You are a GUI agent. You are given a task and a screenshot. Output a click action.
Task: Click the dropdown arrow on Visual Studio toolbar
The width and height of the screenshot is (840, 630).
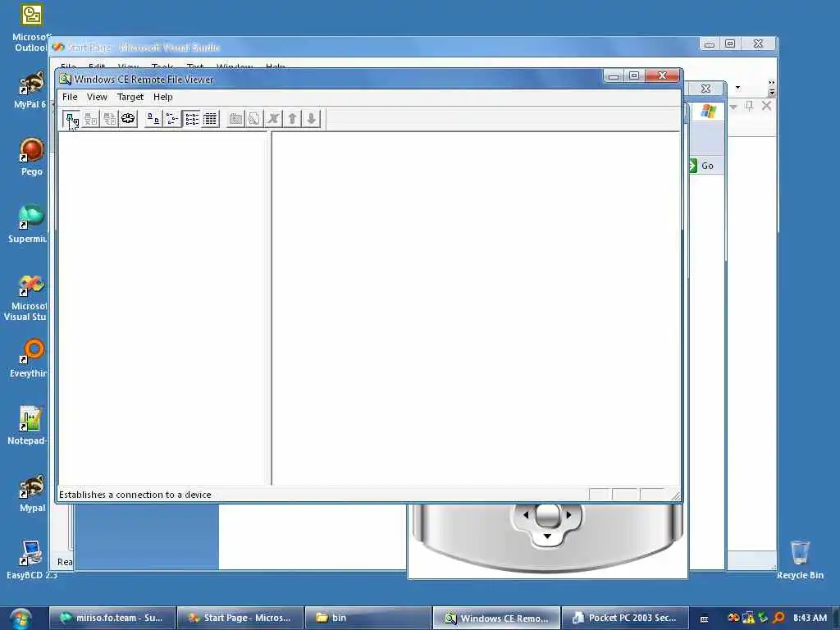pyautogui.click(x=737, y=87)
